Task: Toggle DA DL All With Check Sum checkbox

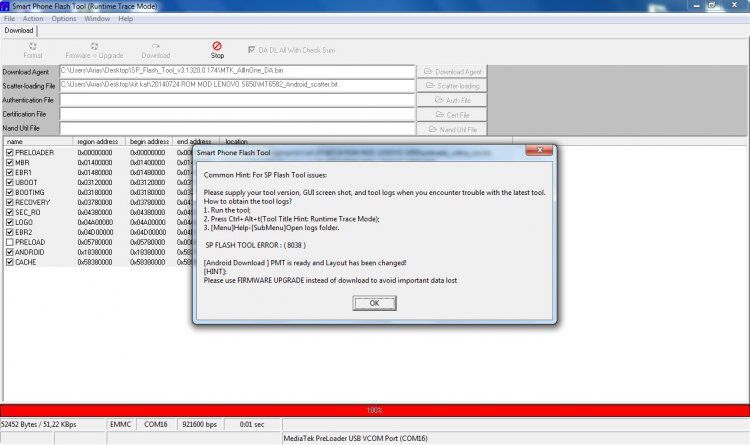Action: pos(252,50)
